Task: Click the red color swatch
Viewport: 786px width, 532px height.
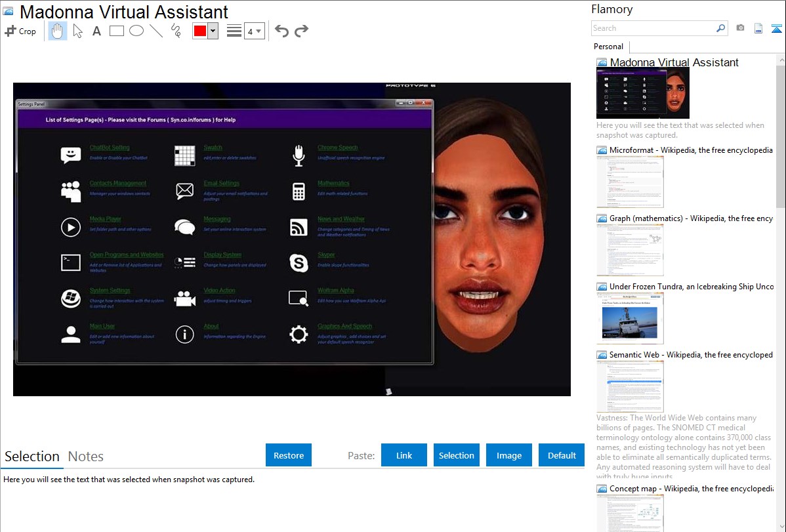Action: [x=200, y=31]
